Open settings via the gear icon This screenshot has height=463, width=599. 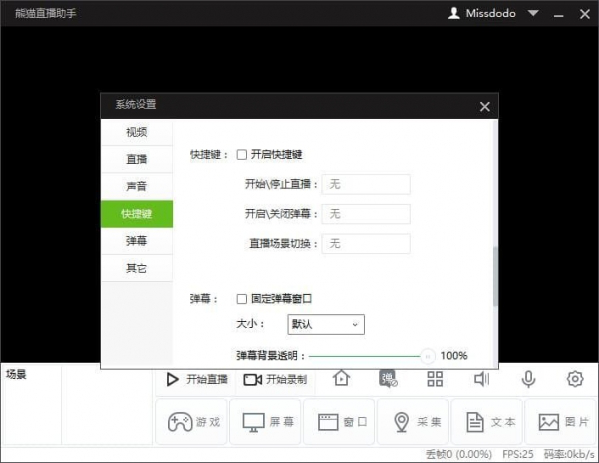coord(575,379)
